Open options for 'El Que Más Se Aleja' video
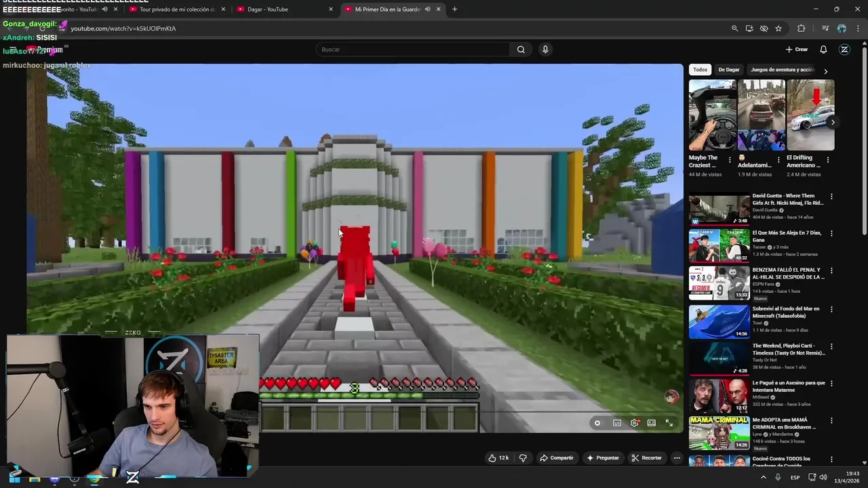This screenshot has height=488, width=868. pos(831,234)
